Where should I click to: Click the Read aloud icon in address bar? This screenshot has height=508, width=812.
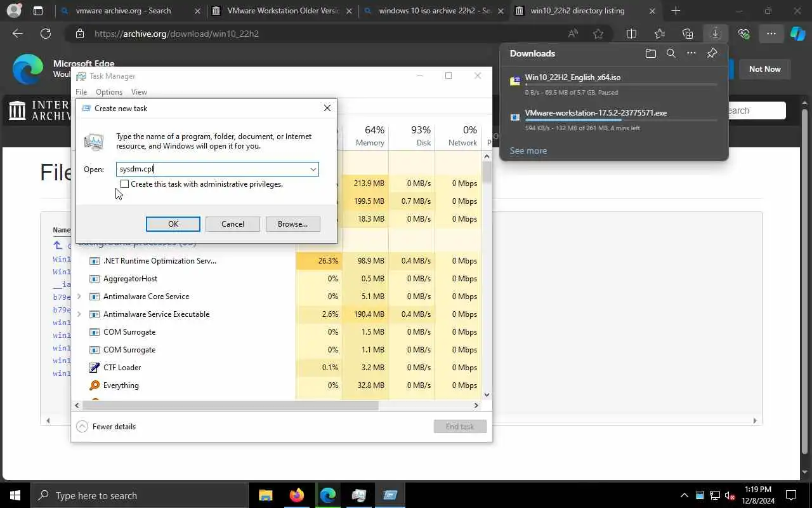(573, 34)
